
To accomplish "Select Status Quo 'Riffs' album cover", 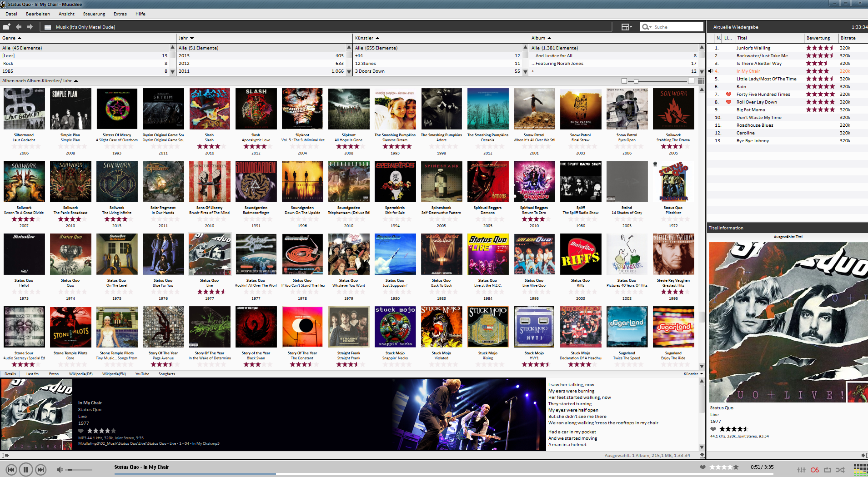I will pos(581,254).
